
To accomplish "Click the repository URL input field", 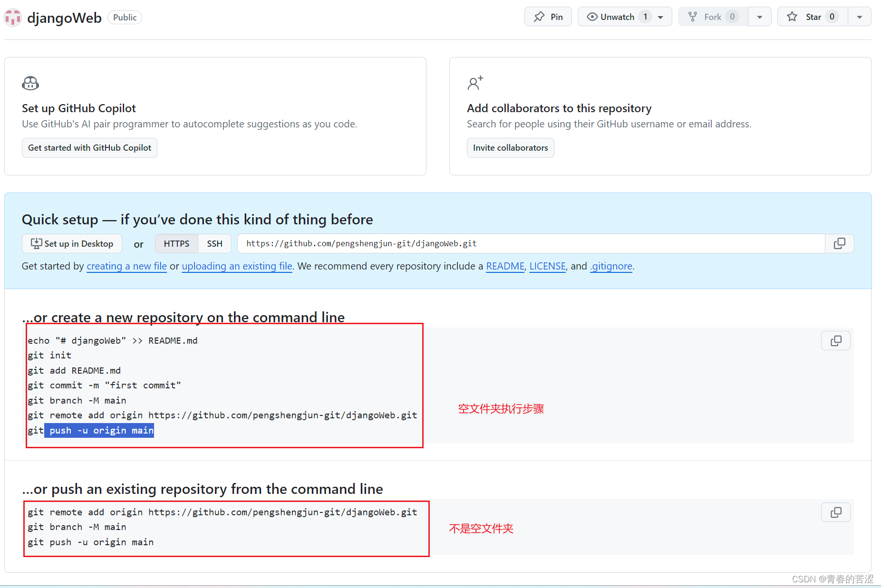I will [531, 243].
